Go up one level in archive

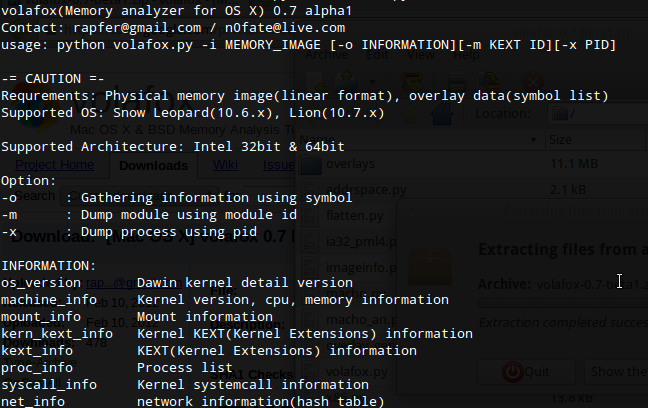click(410, 114)
